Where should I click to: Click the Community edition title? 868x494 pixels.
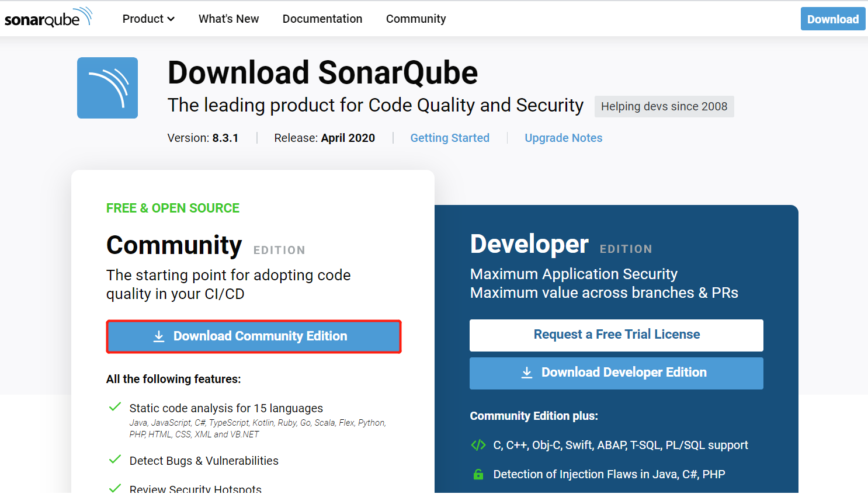[x=174, y=245]
